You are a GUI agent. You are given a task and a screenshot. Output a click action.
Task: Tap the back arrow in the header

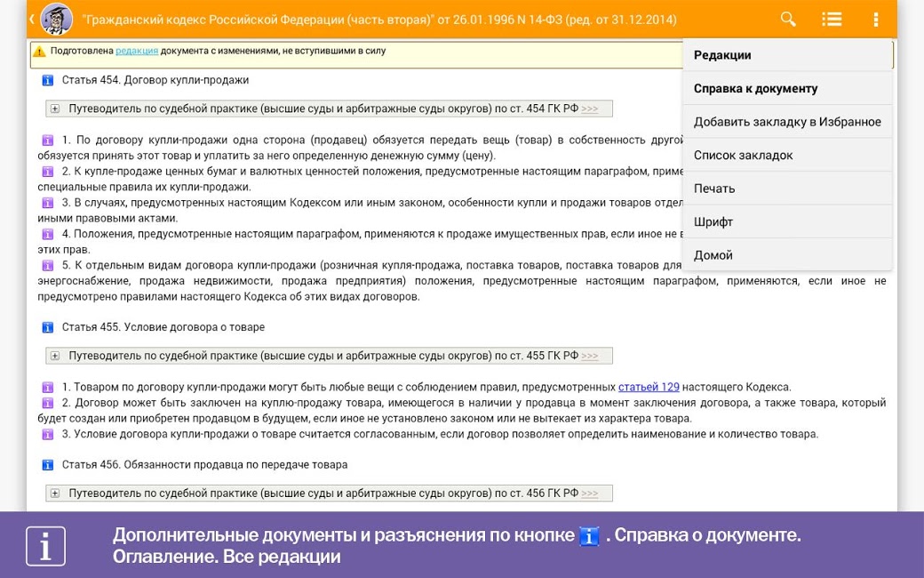coord(32,20)
